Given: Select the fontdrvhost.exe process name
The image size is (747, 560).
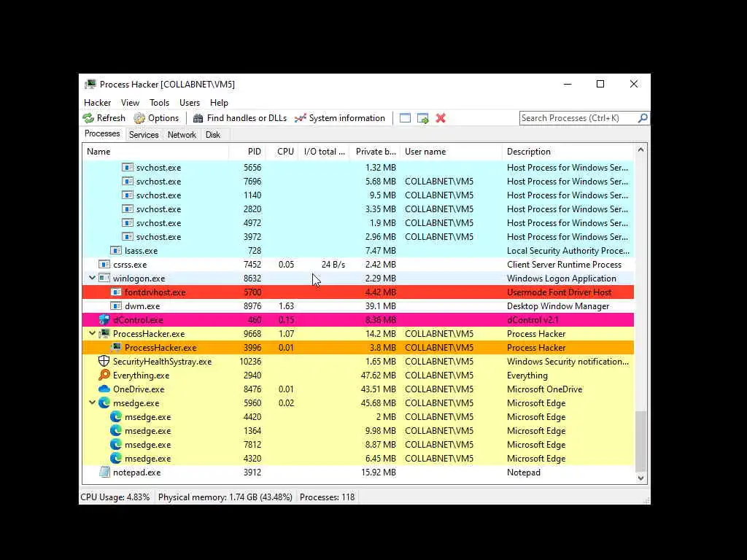Looking at the screenshot, I should click(155, 292).
